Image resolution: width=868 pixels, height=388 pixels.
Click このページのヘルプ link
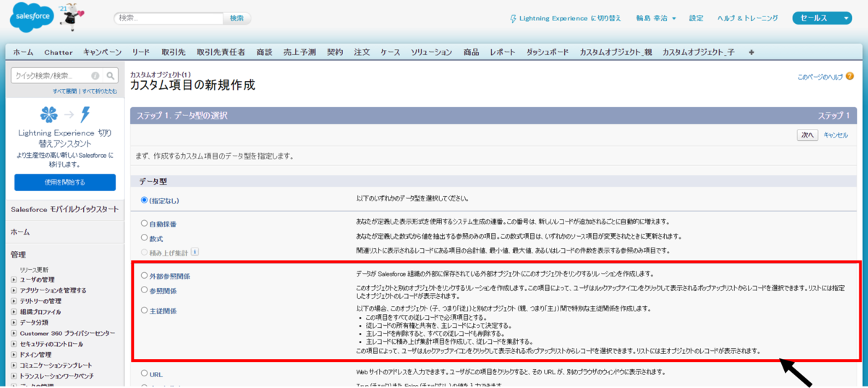pyautogui.click(x=820, y=76)
